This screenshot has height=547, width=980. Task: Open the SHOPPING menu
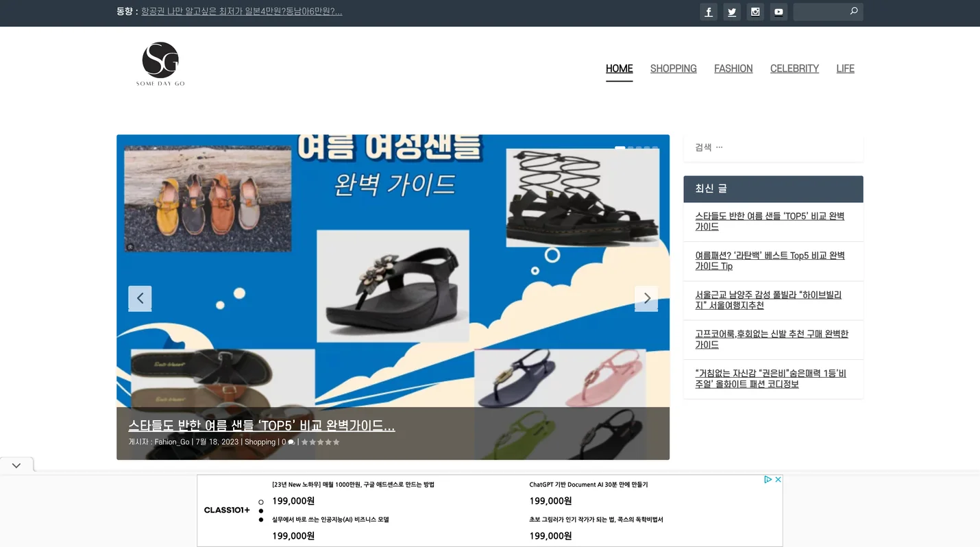click(x=674, y=69)
